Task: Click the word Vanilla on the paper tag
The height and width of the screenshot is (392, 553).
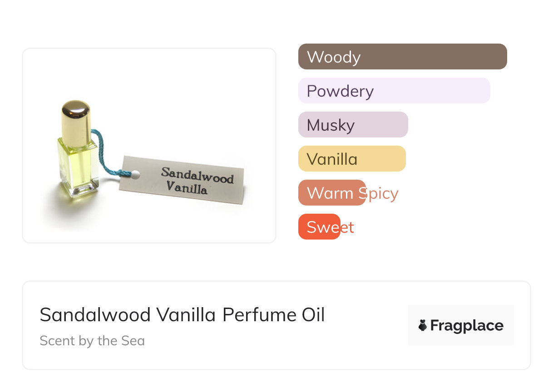Action: (187, 187)
